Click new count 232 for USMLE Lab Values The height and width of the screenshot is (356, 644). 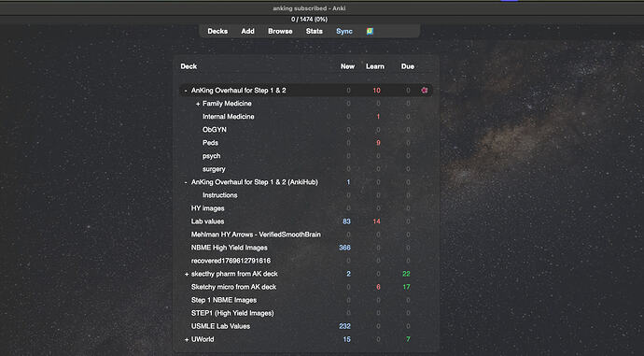344,326
